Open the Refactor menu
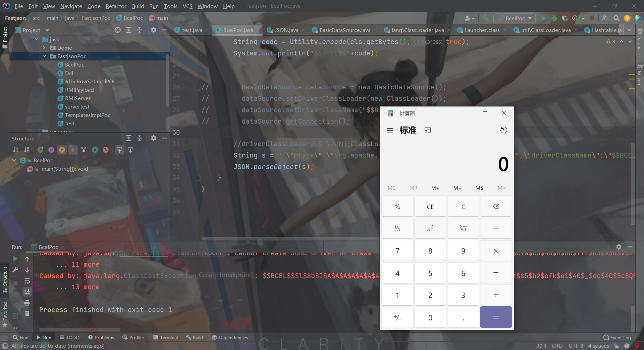The width and height of the screenshot is (644, 350). [x=116, y=6]
